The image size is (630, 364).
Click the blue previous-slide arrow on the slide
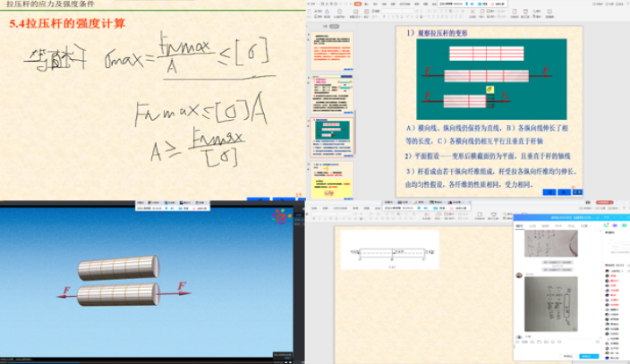click(x=550, y=191)
